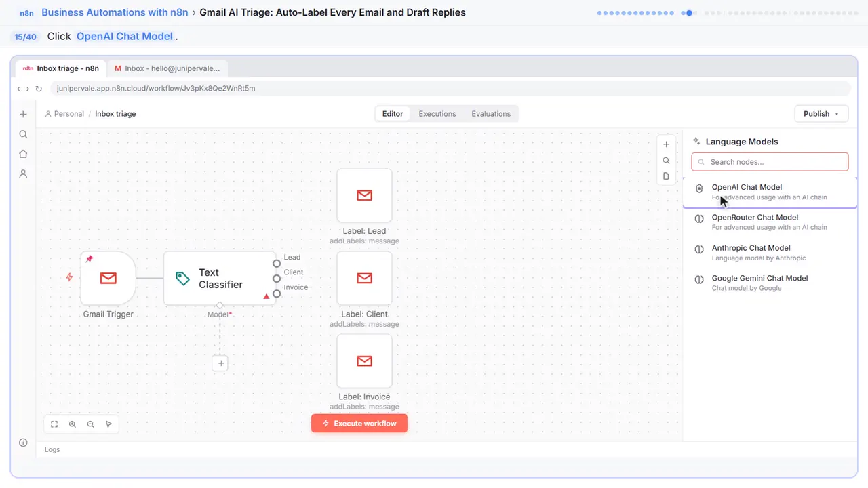Select the Editor tab

click(393, 114)
